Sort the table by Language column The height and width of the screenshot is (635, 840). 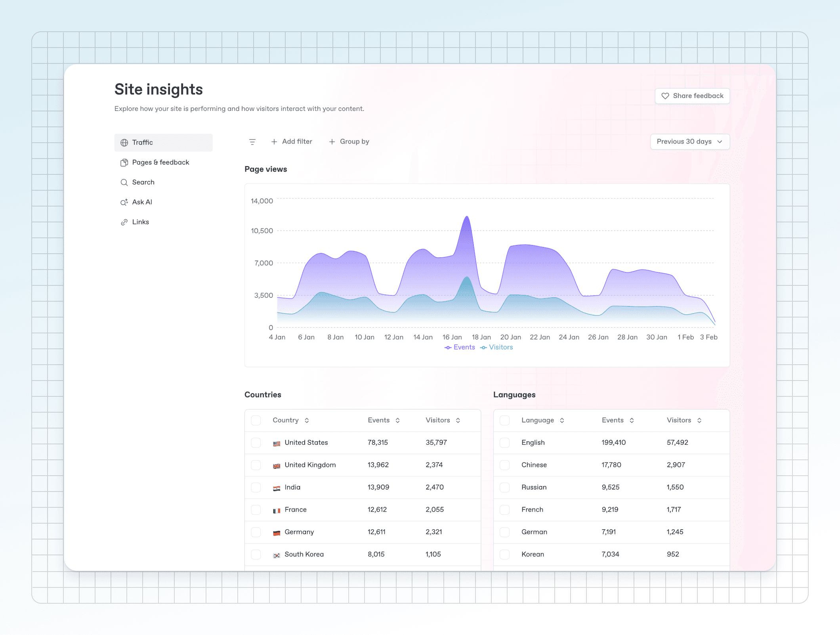[543, 420]
